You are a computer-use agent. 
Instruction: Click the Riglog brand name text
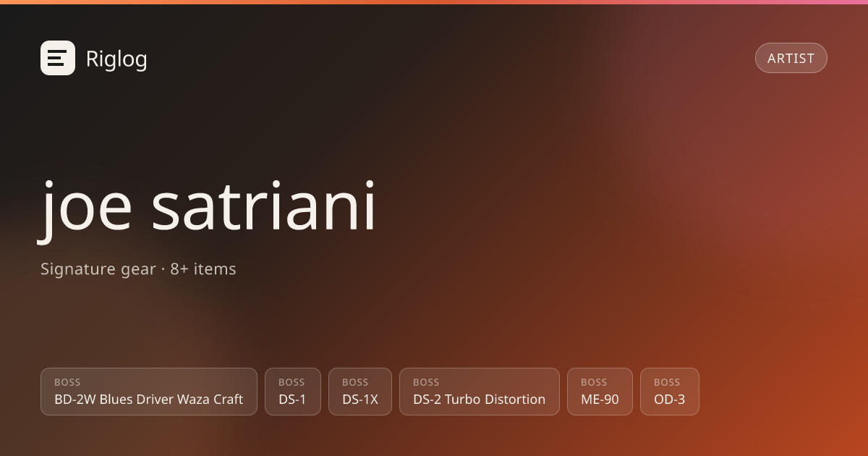click(x=116, y=59)
